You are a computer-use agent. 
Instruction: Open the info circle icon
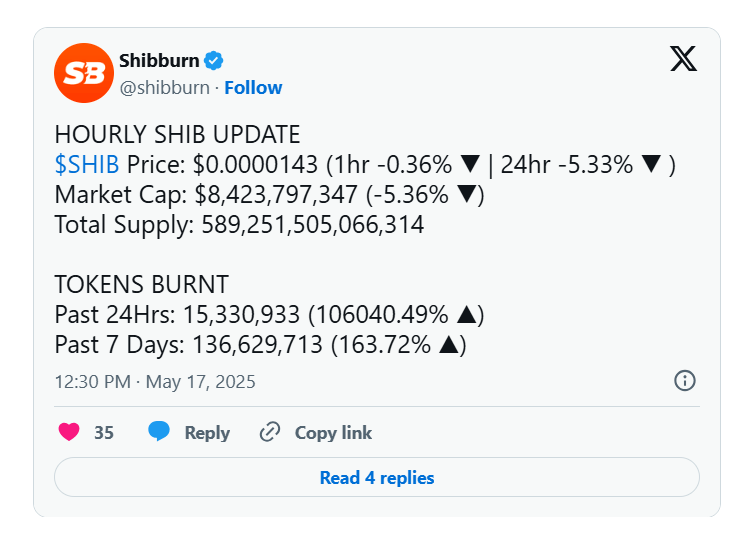tap(685, 380)
